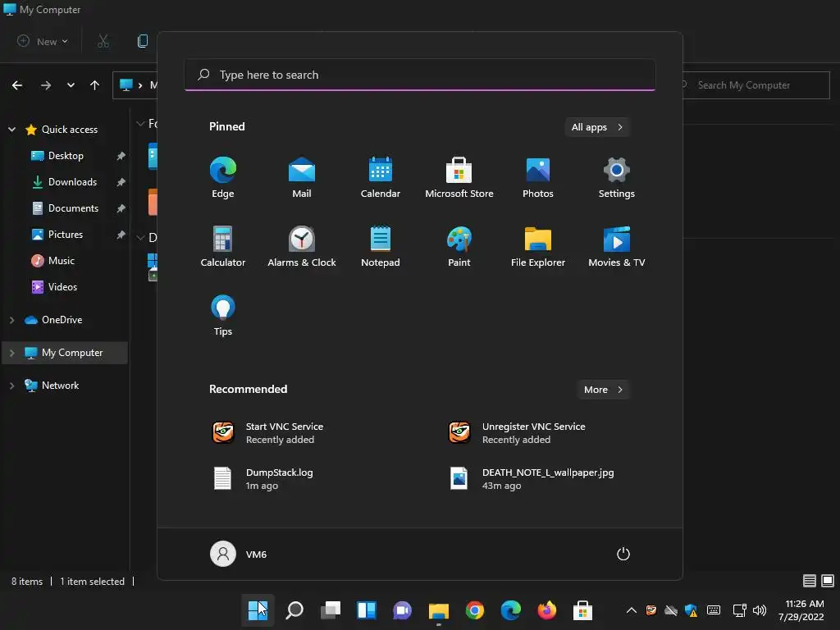The image size is (840, 630).
Task: Switch Explorer to details view
Action: [x=810, y=581]
